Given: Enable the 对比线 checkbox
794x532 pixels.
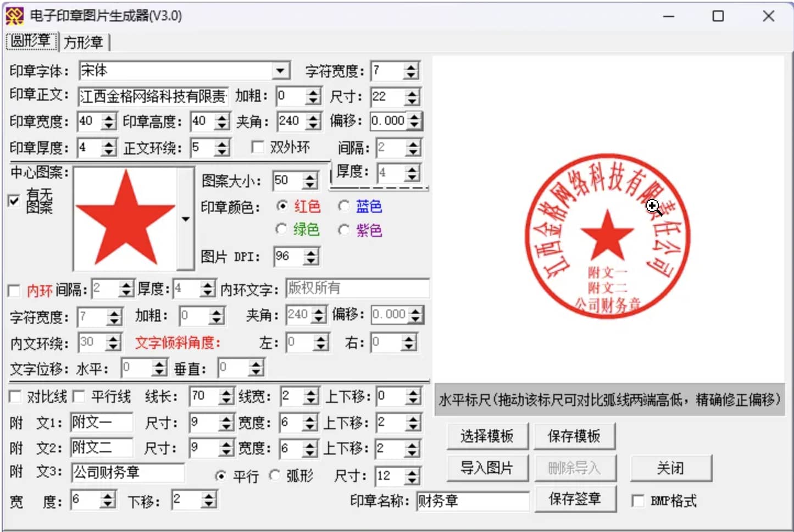Looking at the screenshot, I should click(15, 396).
